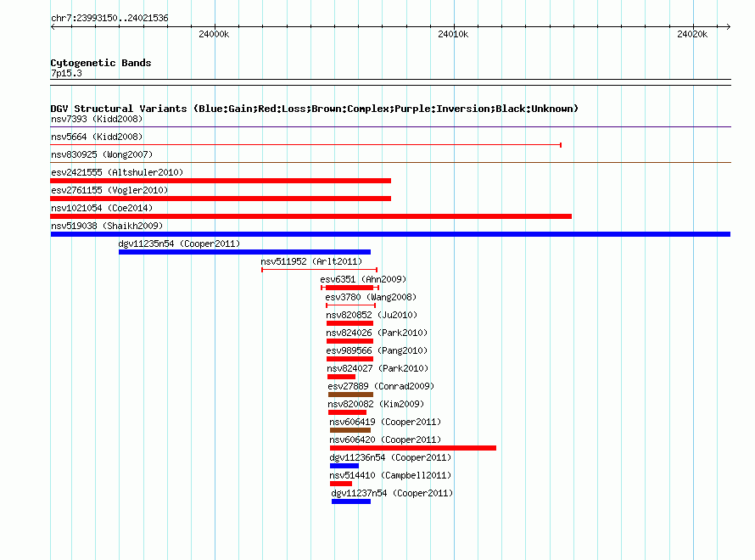The image size is (755, 560).
Task: Click the 24010k ruler tick label
Action: coord(453,34)
